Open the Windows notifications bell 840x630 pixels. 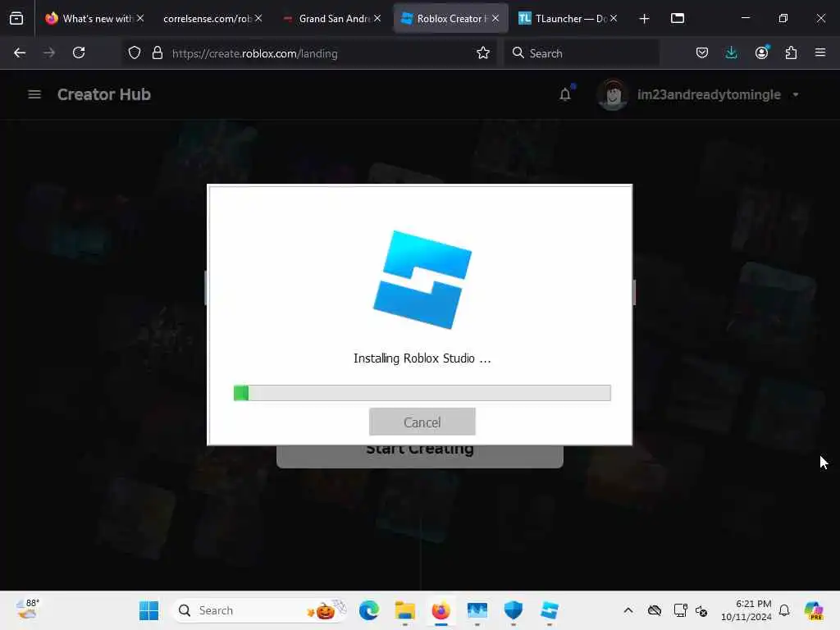pos(784,610)
